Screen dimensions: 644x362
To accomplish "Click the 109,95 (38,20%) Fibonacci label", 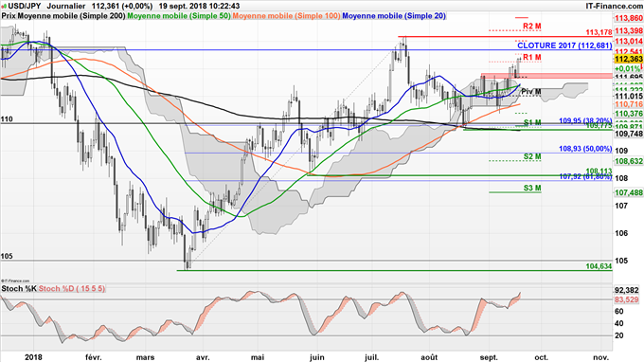I will point(585,120).
